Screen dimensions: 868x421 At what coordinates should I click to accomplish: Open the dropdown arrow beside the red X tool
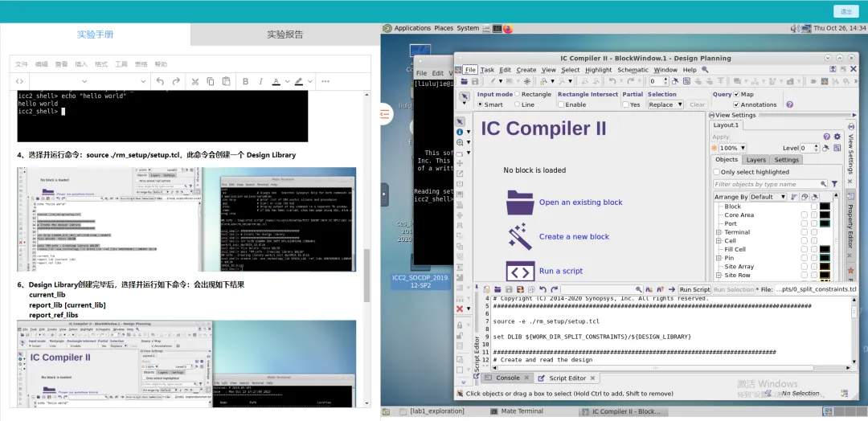click(x=469, y=309)
